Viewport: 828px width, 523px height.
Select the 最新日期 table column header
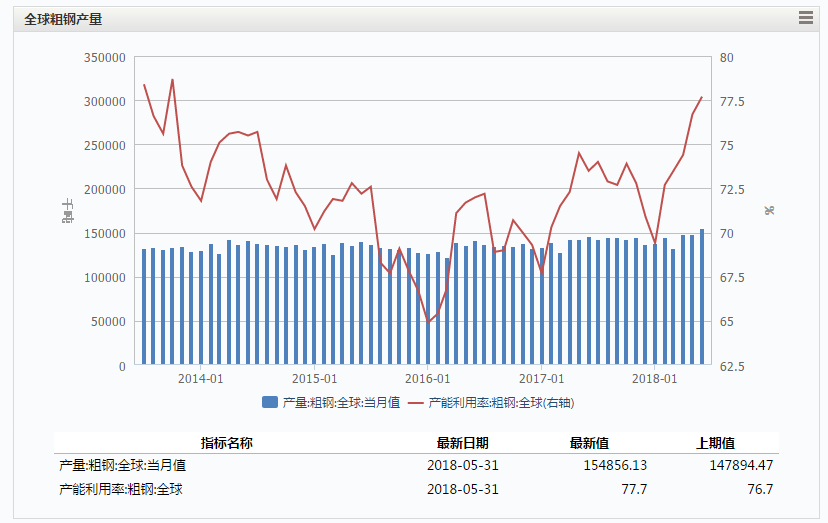pos(462,443)
